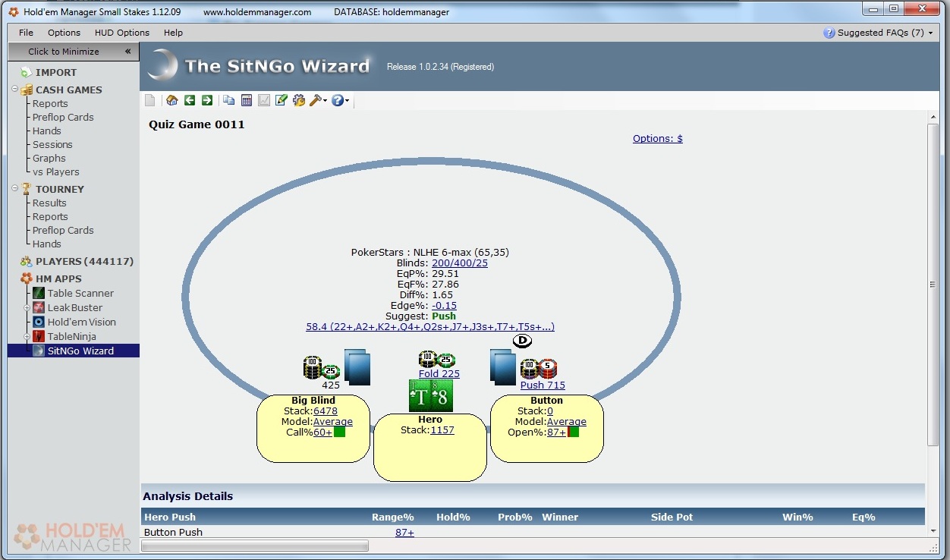Go to the Home toolbar icon
This screenshot has width=950, height=560.
[x=172, y=100]
